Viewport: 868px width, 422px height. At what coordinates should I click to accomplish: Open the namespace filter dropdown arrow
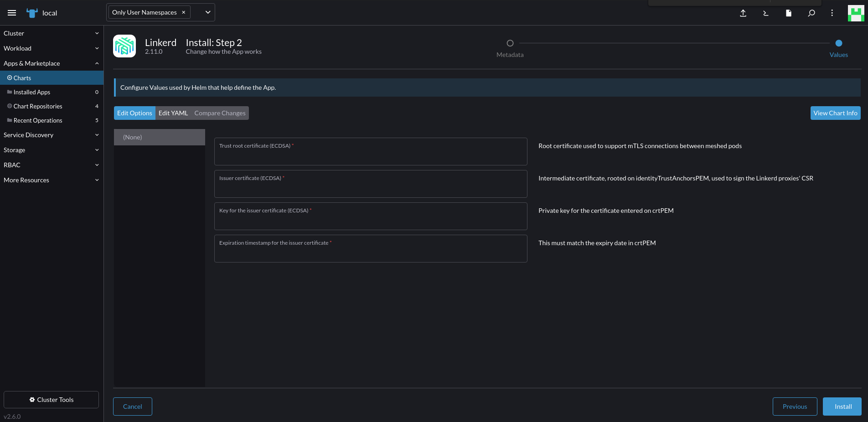point(208,12)
